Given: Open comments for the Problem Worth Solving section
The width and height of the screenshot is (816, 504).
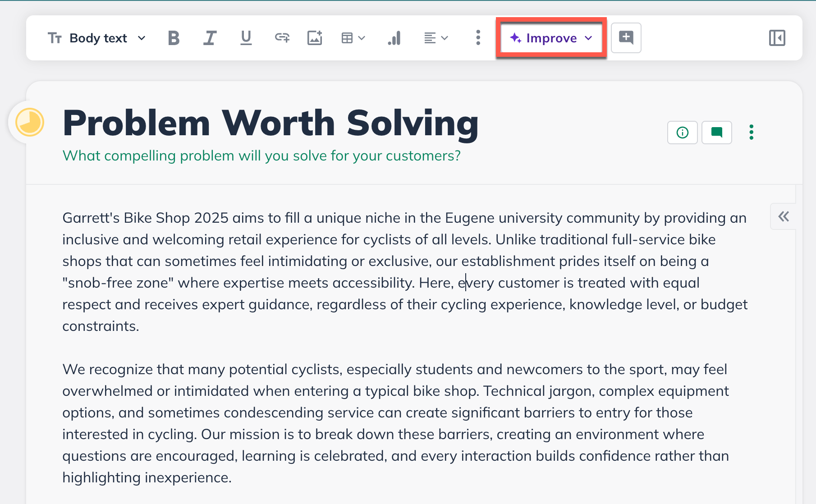Looking at the screenshot, I should (x=716, y=133).
